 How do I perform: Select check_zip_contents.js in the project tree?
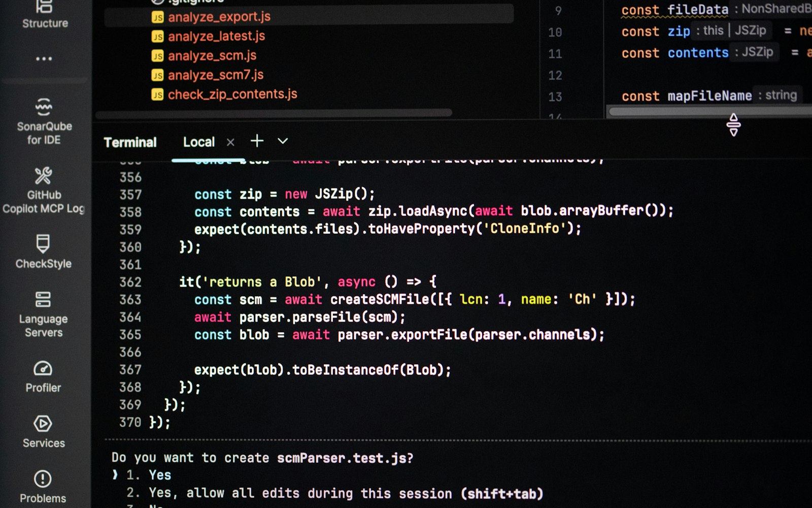click(x=232, y=94)
